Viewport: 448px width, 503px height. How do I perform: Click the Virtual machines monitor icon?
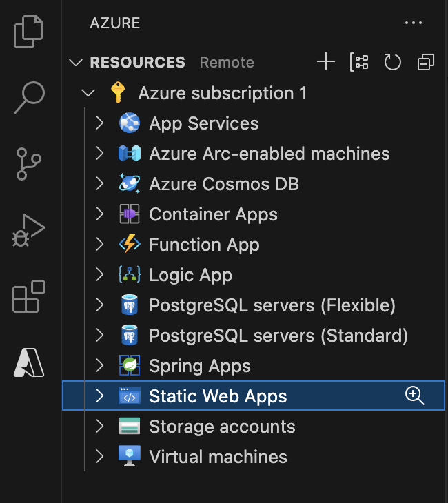click(x=130, y=455)
